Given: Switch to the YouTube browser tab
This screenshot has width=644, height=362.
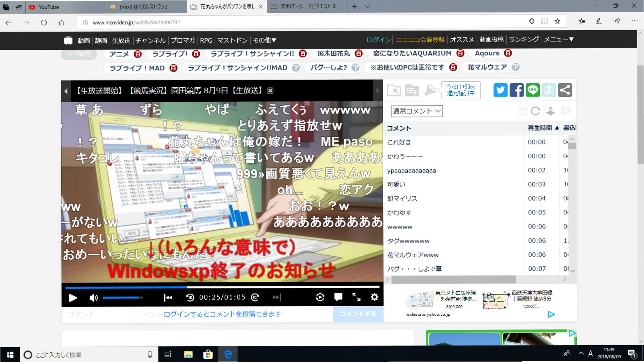Looking at the screenshot, I should point(48,7).
